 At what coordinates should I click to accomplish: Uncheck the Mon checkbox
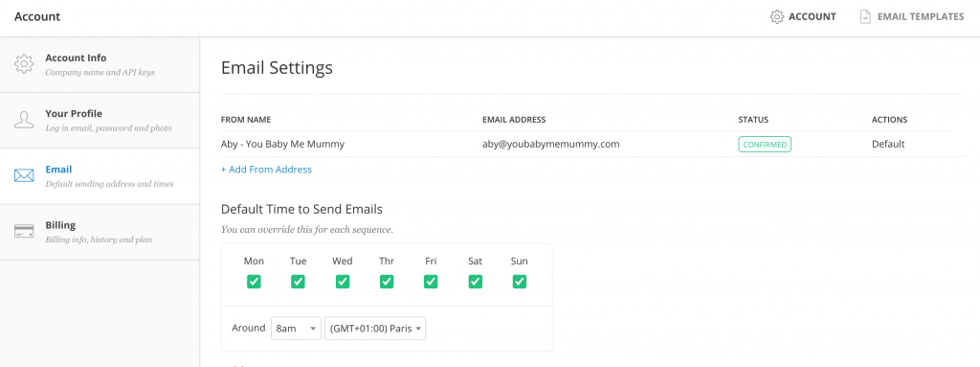(254, 282)
